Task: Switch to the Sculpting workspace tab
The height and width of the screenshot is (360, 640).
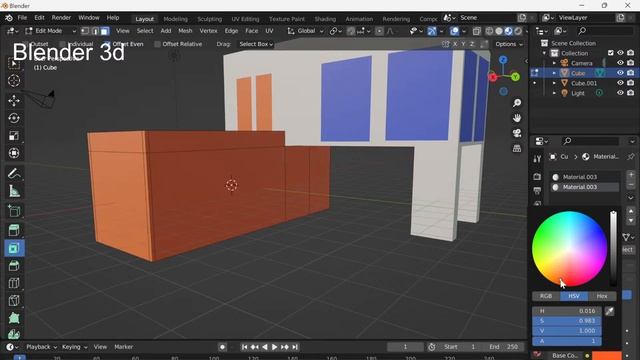Action: pos(209,19)
